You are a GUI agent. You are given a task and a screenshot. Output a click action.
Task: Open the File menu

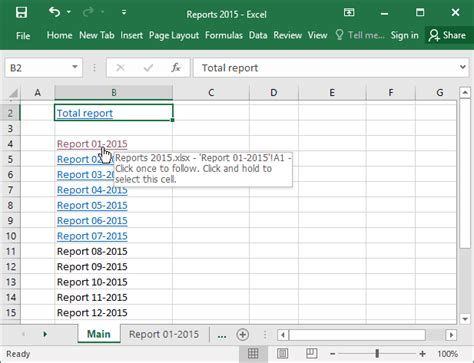point(23,36)
